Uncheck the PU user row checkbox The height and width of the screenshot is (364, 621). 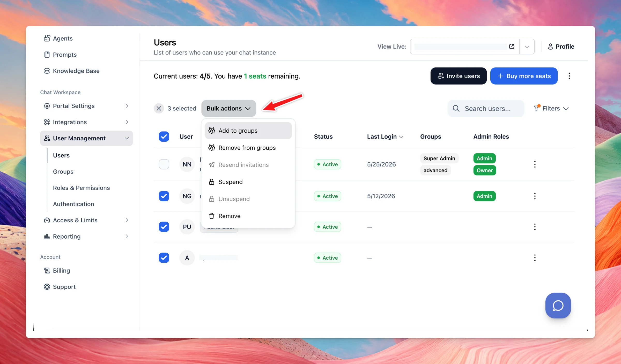pos(164,227)
